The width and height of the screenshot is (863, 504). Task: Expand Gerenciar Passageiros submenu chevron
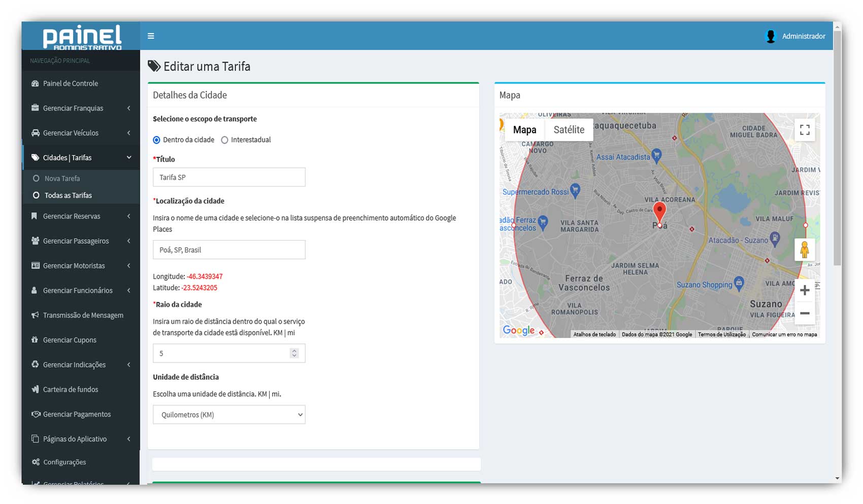click(129, 241)
